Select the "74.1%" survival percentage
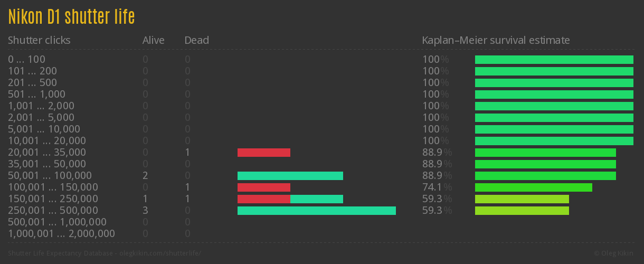This screenshot has width=644, height=264. (x=437, y=187)
